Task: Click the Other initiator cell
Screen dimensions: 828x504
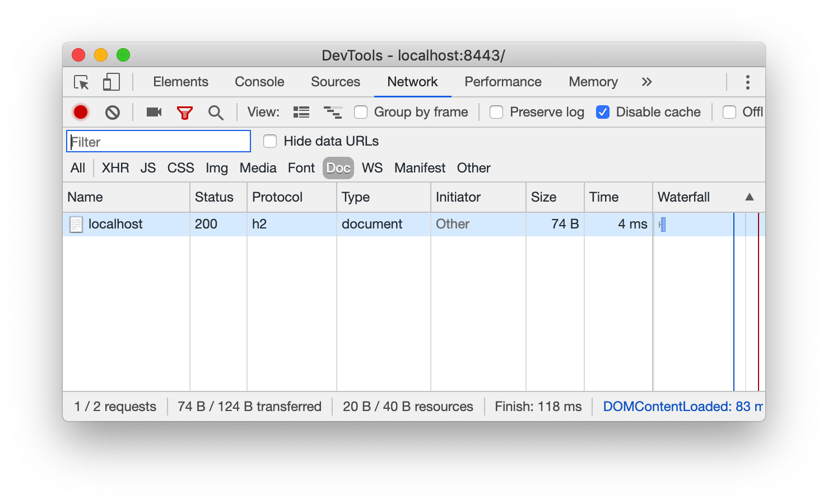Action: click(x=478, y=224)
